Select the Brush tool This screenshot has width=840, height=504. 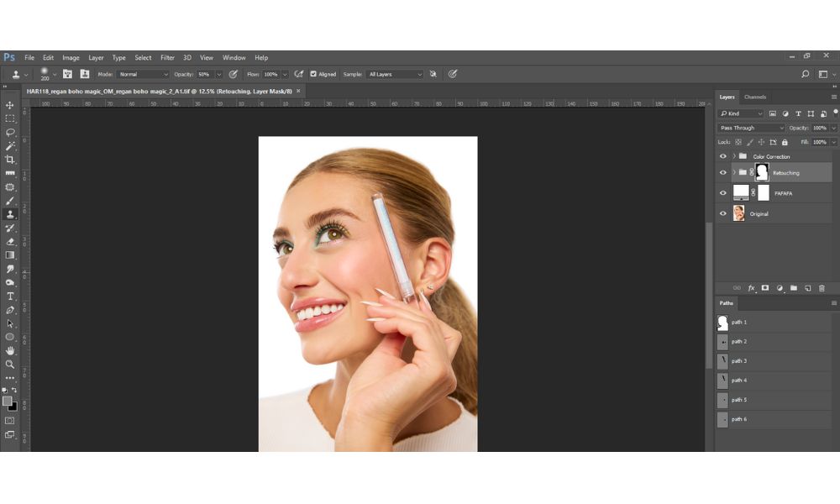[9, 201]
